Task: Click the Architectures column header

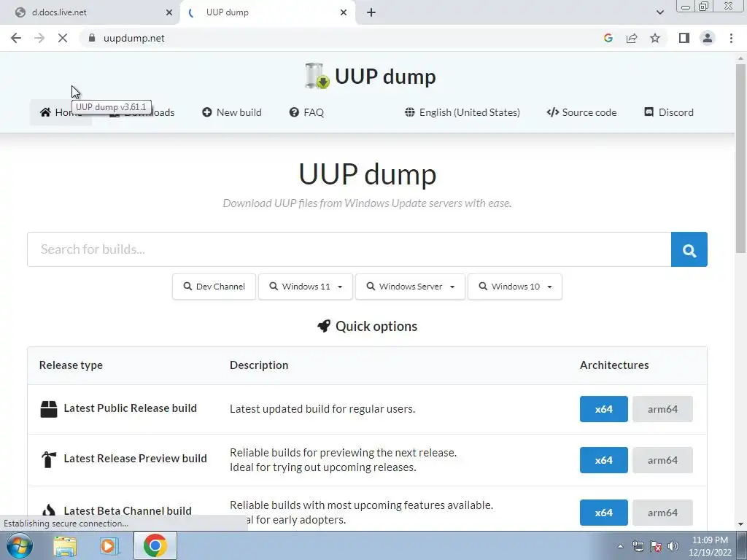Action: click(x=614, y=365)
